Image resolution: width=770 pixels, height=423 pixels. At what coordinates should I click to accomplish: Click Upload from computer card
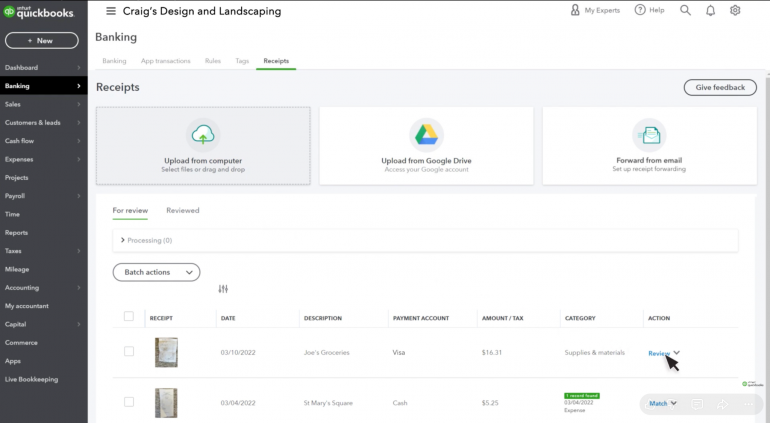(x=203, y=146)
